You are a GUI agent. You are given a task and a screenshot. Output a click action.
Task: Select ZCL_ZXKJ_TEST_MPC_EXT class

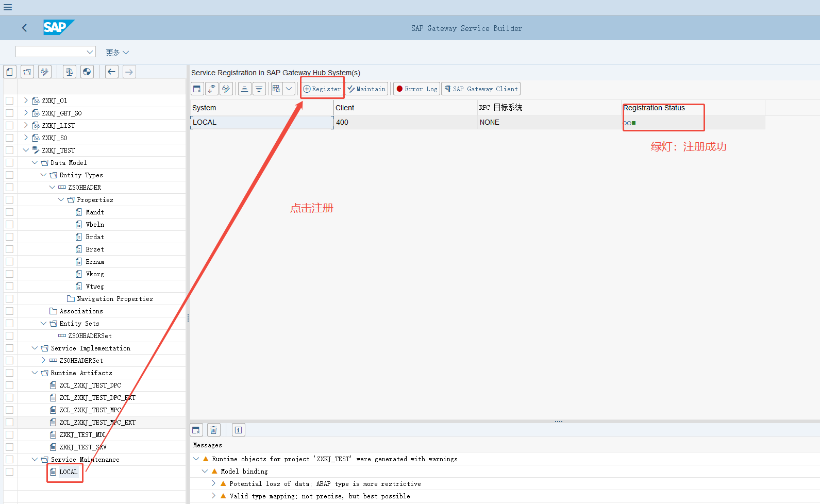coord(97,422)
